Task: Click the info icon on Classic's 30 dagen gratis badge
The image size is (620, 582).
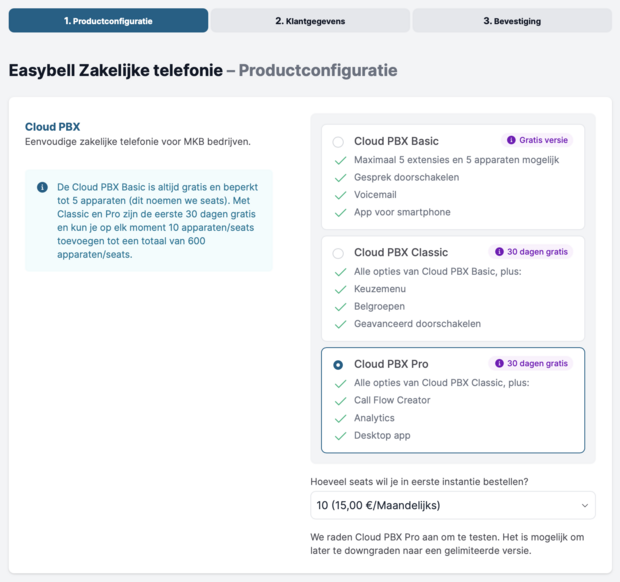Action: tap(499, 251)
